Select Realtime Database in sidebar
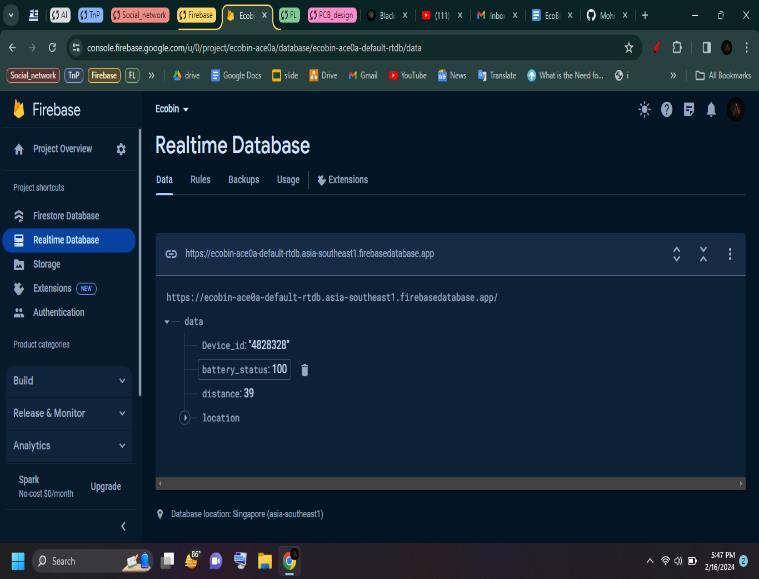 click(69, 240)
